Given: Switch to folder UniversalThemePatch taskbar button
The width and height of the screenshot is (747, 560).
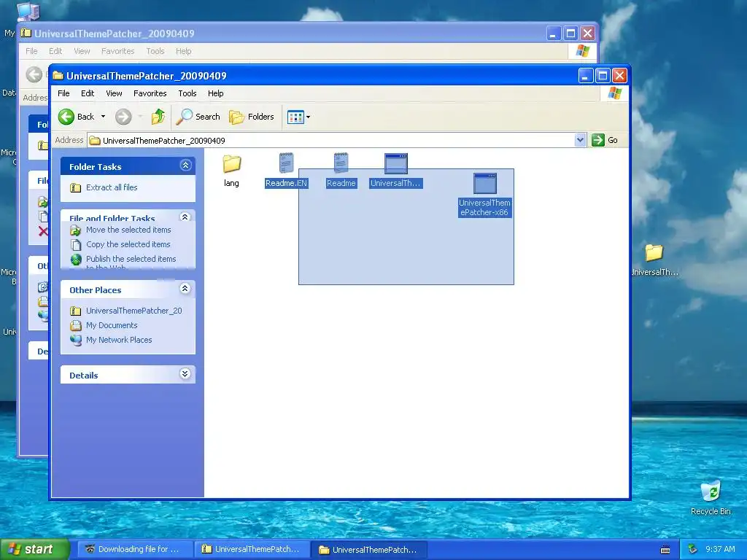Looking at the screenshot, I should tap(369, 550).
